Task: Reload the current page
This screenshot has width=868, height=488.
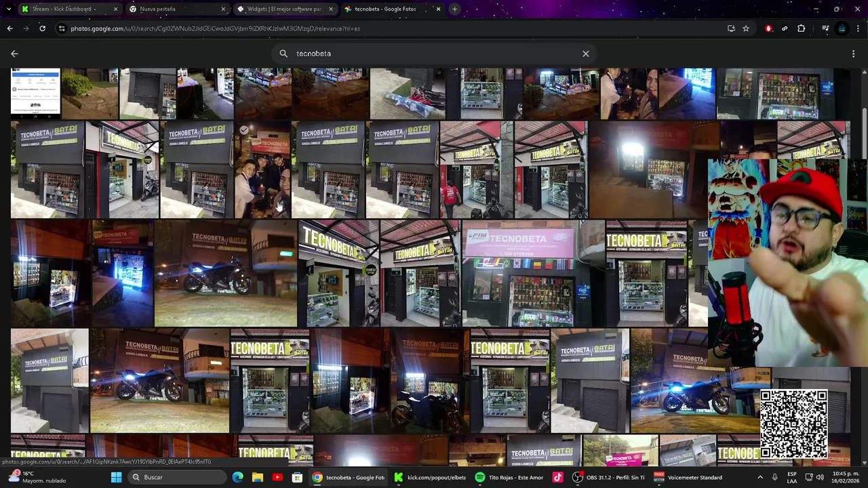Action: (x=42, y=28)
